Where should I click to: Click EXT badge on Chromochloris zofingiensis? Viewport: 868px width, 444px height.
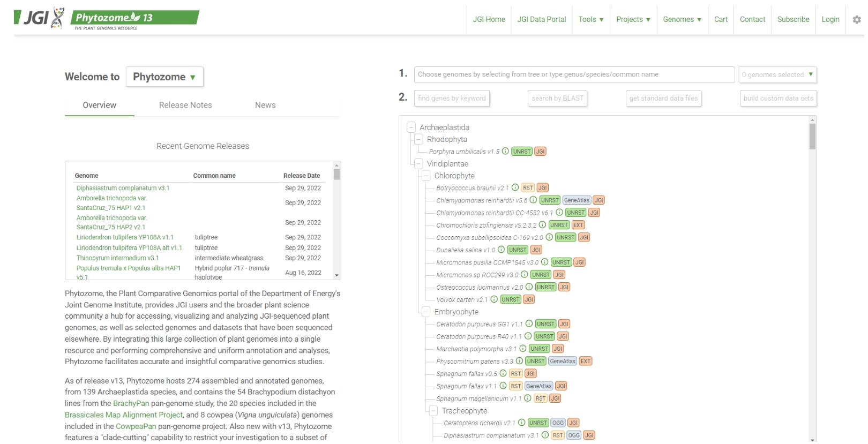point(578,225)
